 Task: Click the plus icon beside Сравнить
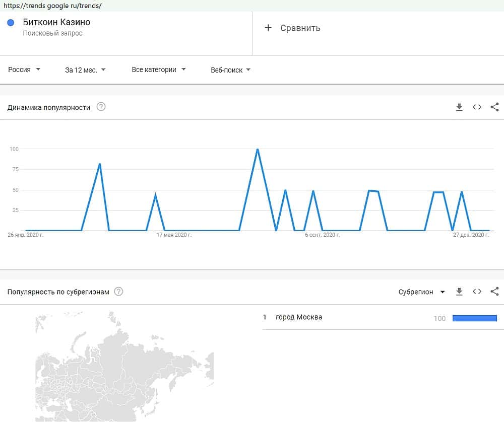268,28
